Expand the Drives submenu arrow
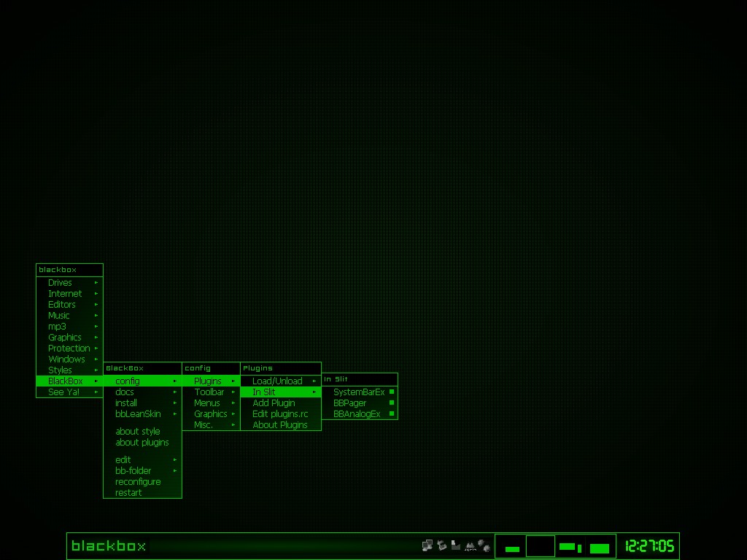747x560 pixels. coord(96,283)
